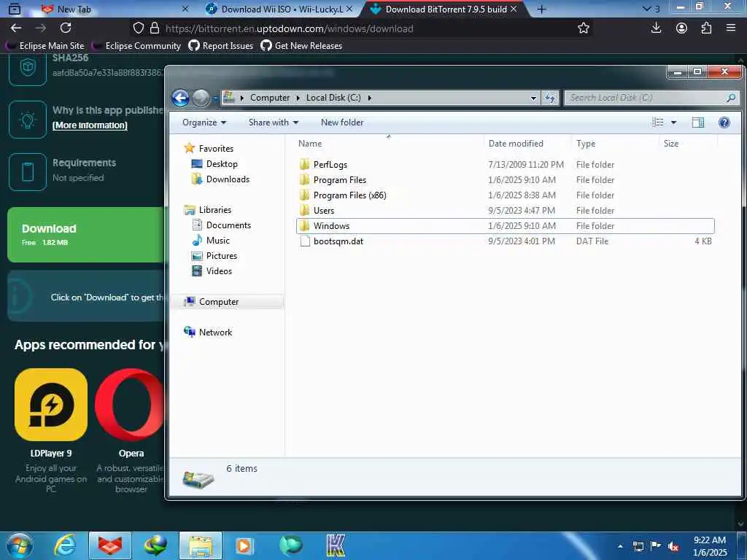Sort by the Date modified column
This screenshot has height=560, width=747.
pyautogui.click(x=516, y=144)
